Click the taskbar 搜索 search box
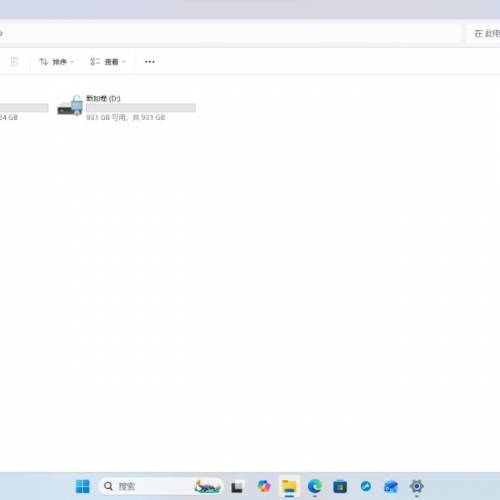This screenshot has height=500, width=500. (161, 486)
